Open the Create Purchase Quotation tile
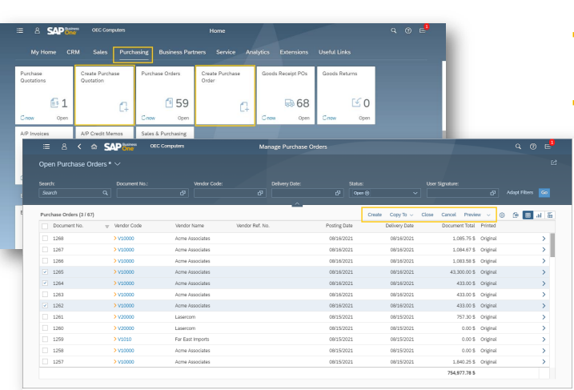Image resolution: width=574 pixels, height=390 pixels. tap(105, 95)
